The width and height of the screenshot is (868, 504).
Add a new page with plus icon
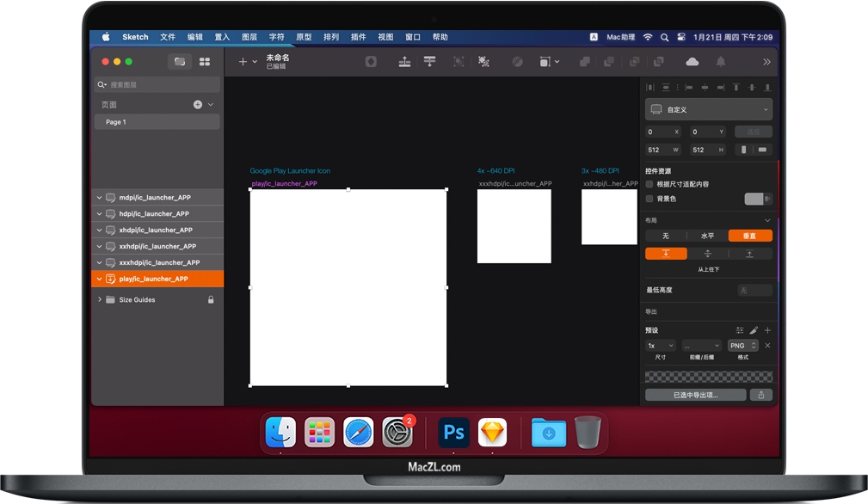[198, 105]
